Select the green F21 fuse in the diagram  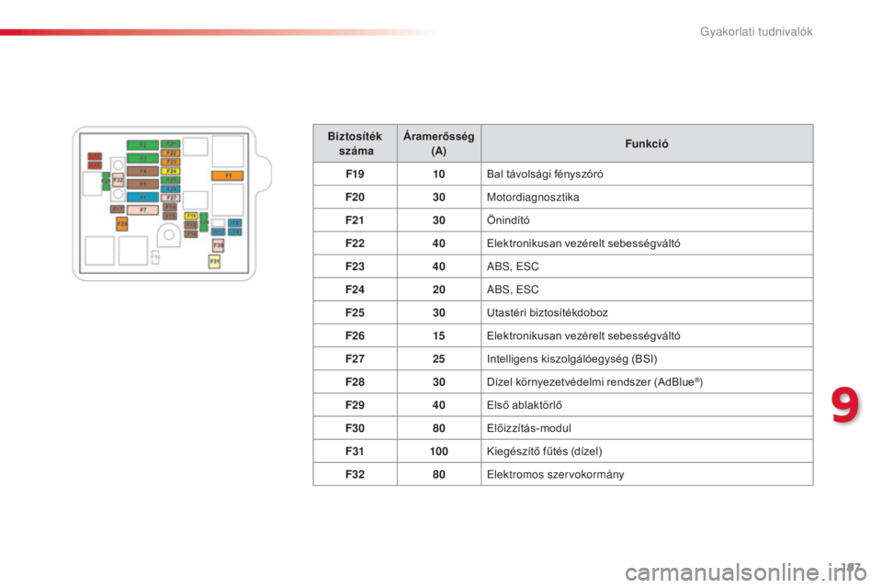coord(171,144)
